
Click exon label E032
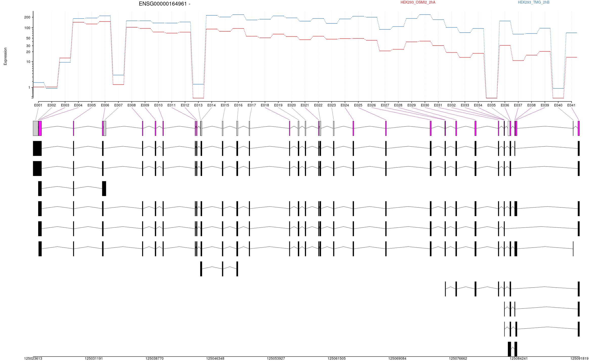click(451, 105)
